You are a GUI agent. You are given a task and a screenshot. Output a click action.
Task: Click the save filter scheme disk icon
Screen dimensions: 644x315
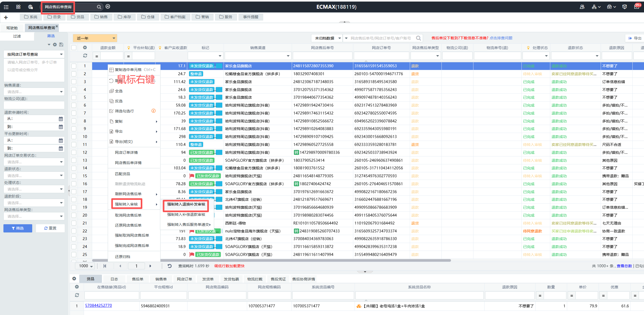pos(61,45)
